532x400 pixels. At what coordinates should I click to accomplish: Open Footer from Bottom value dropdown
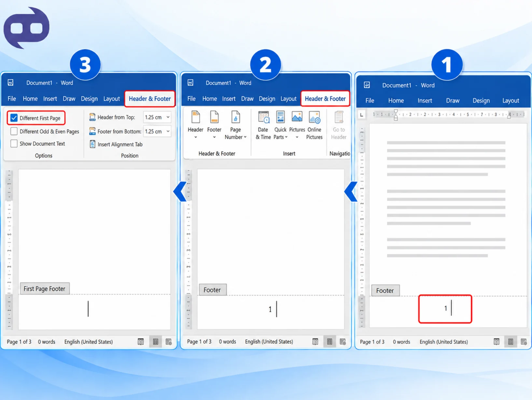pos(168,131)
